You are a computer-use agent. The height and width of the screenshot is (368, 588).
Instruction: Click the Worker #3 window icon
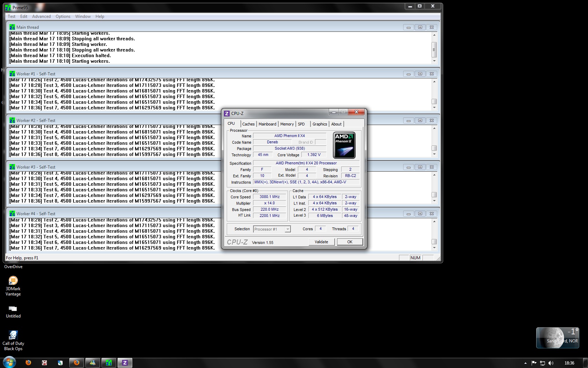(12, 167)
